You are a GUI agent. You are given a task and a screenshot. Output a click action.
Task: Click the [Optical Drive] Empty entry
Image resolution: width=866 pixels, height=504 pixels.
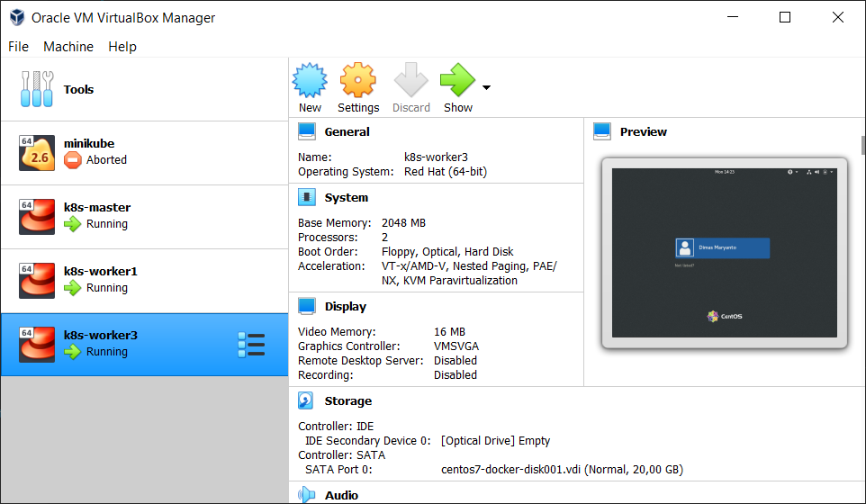click(x=495, y=440)
